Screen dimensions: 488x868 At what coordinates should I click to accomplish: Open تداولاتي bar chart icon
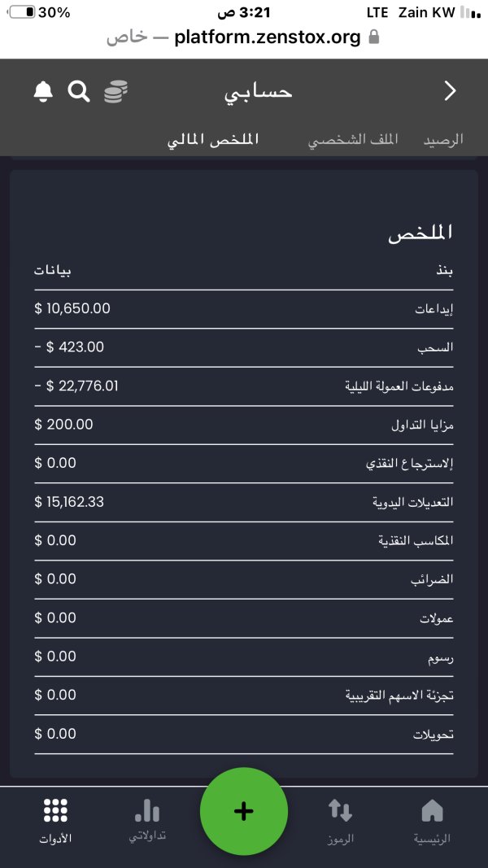147,810
